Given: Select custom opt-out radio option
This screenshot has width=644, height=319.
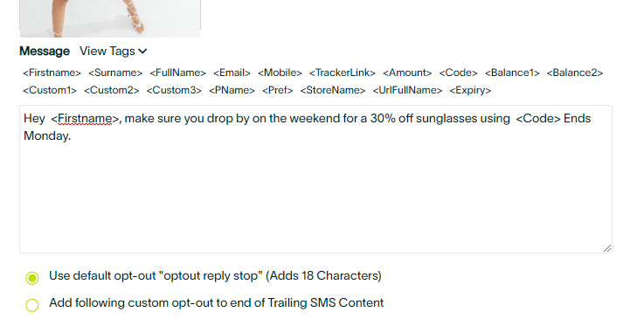Looking at the screenshot, I should (x=32, y=305).
